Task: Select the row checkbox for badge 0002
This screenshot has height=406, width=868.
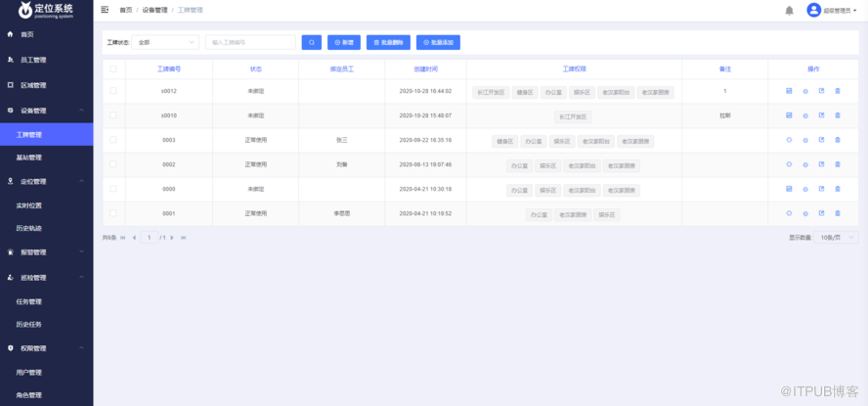Action: (x=113, y=164)
